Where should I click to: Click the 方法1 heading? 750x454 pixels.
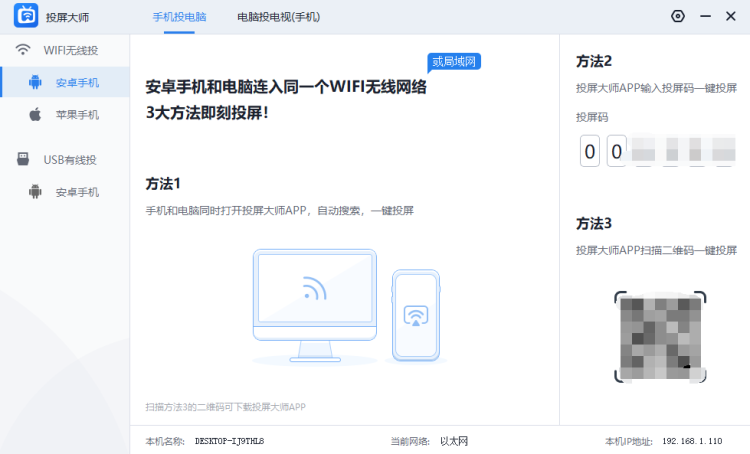[x=163, y=184]
